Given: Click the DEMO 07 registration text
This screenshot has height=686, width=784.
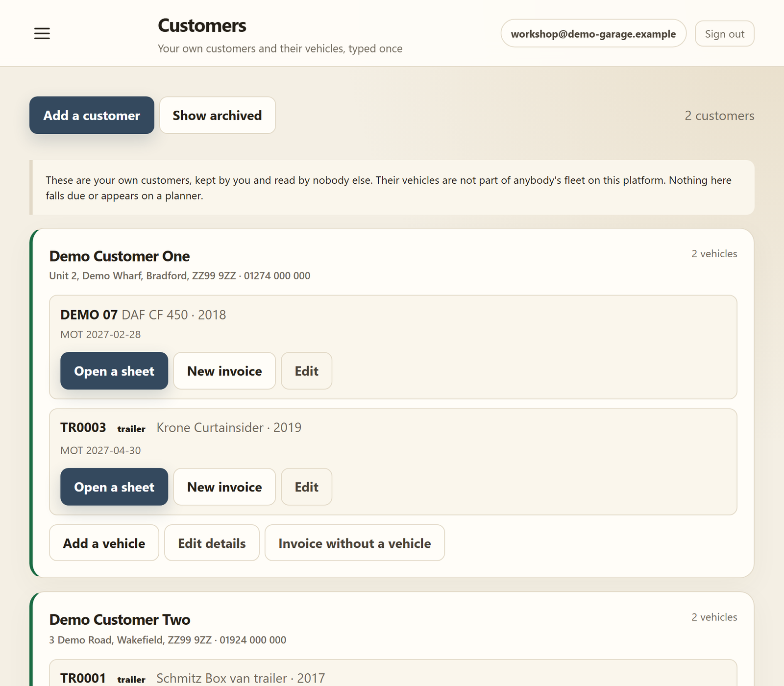Looking at the screenshot, I should (x=89, y=315).
